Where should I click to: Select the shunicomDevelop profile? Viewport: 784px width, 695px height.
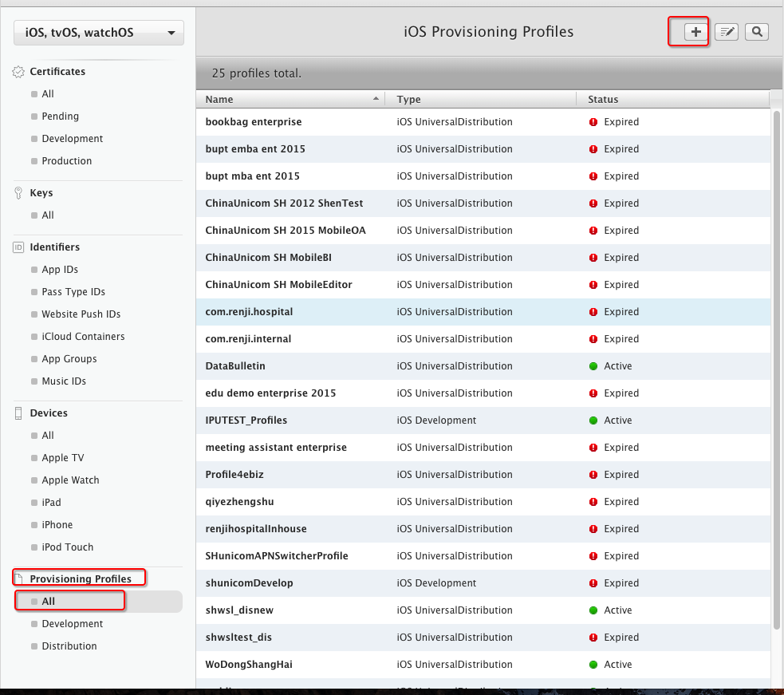pos(483,583)
